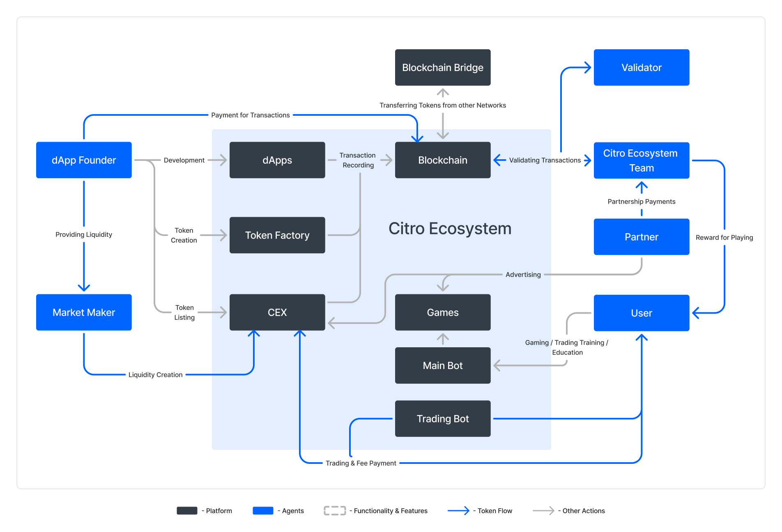The height and width of the screenshot is (532, 782).
Task: Select the Validator agent box
Action: coord(641,68)
